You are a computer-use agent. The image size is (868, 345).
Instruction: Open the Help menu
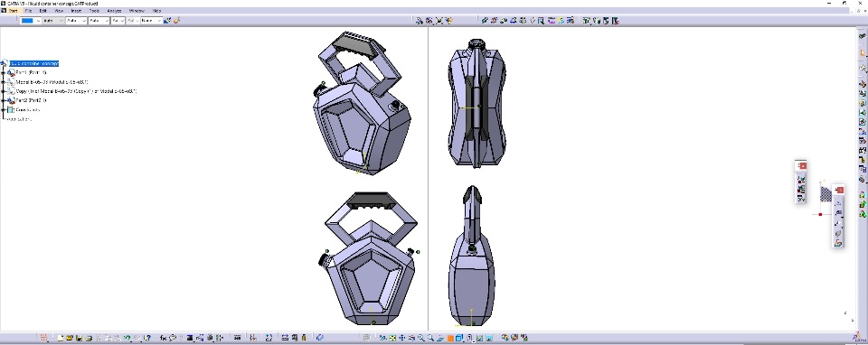coord(156,11)
